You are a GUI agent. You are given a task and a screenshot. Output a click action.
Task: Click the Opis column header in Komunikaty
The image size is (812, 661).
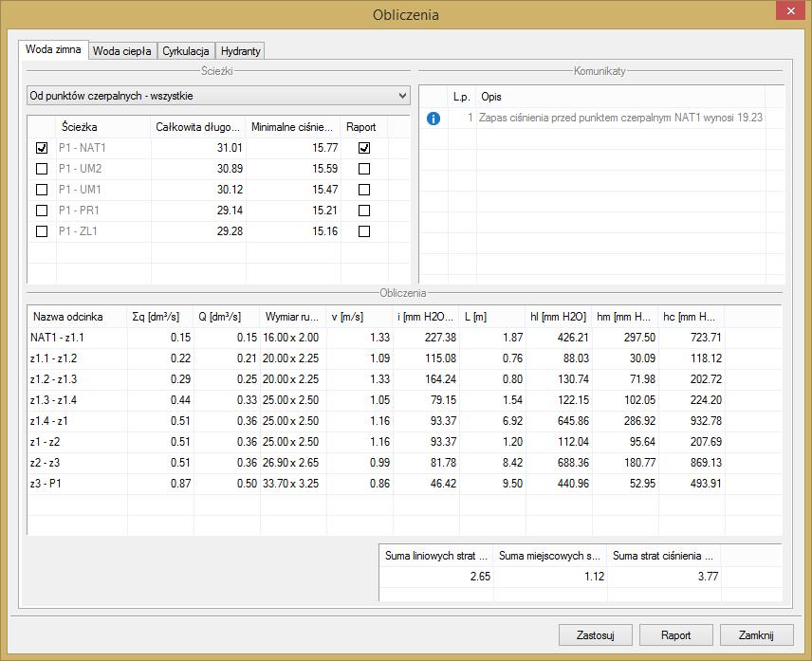(620, 97)
